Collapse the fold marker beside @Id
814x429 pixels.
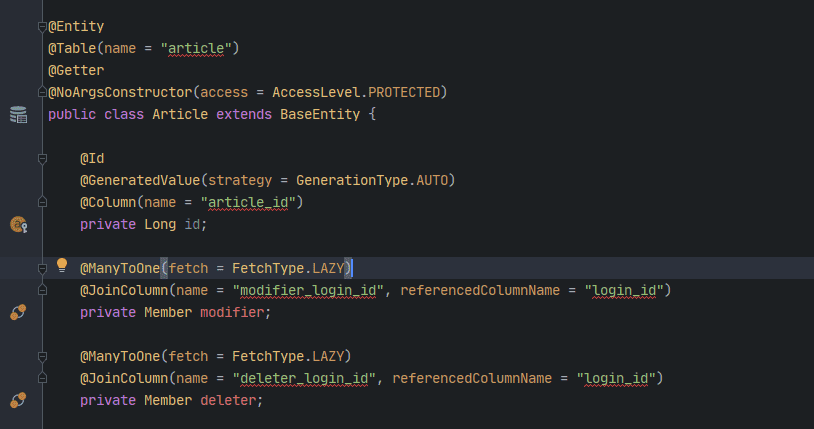point(43,158)
